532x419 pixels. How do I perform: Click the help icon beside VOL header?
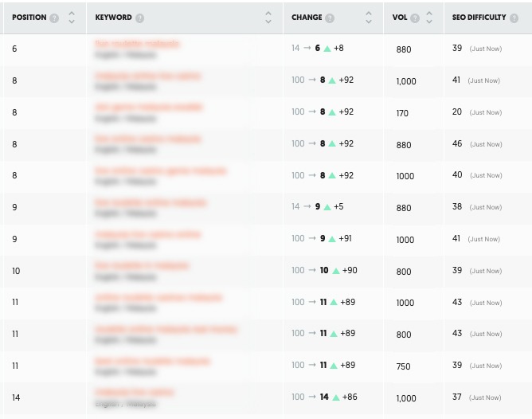click(x=415, y=18)
